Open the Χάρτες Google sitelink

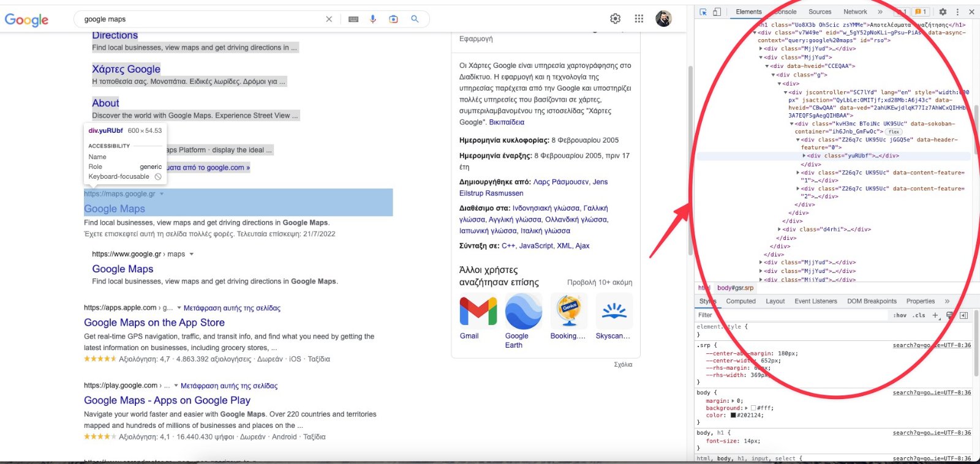click(x=126, y=69)
